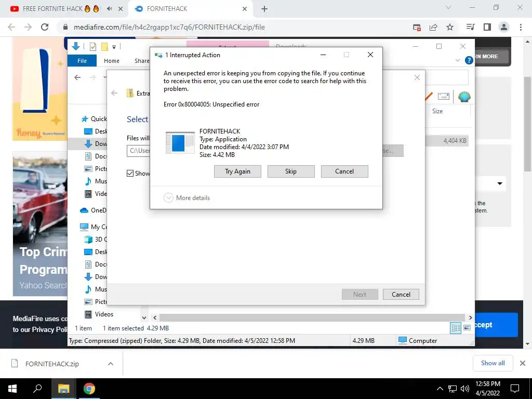The image size is (532, 399).
Task: Click the New folder quick access icon
Action: (104, 47)
